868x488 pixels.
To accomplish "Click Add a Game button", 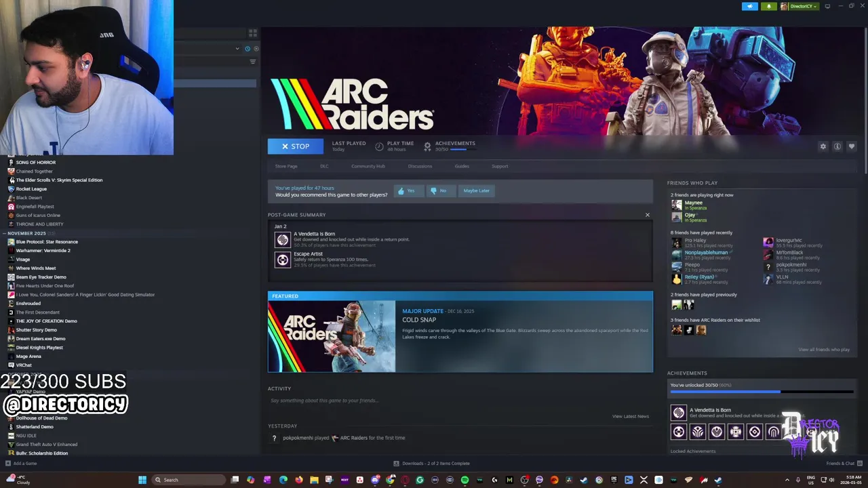I will 21,464.
